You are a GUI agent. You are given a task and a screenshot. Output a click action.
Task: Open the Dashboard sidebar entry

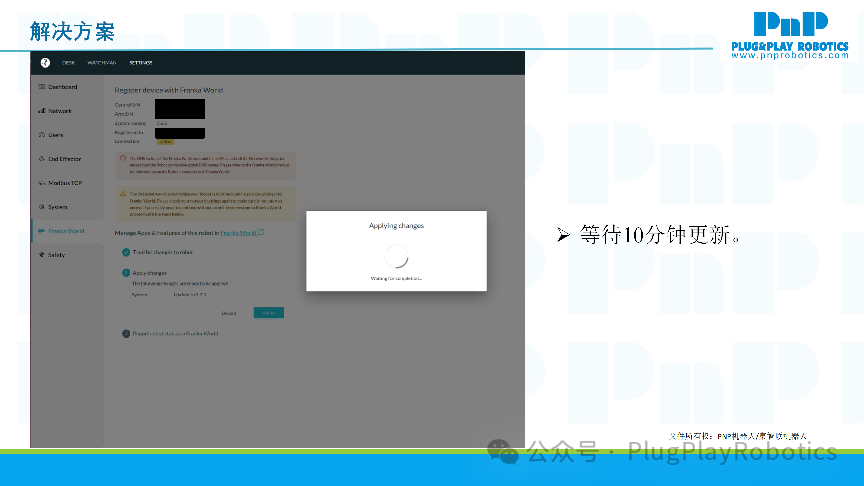67,87
